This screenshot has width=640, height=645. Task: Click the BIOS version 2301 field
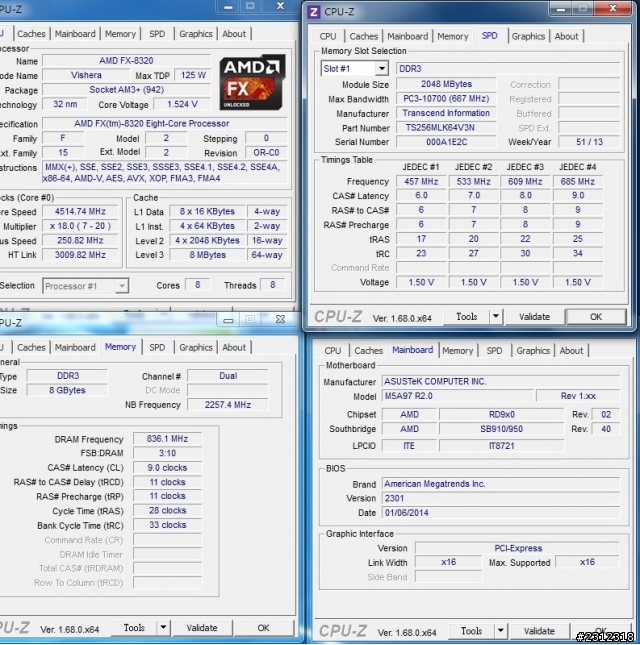[501, 499]
